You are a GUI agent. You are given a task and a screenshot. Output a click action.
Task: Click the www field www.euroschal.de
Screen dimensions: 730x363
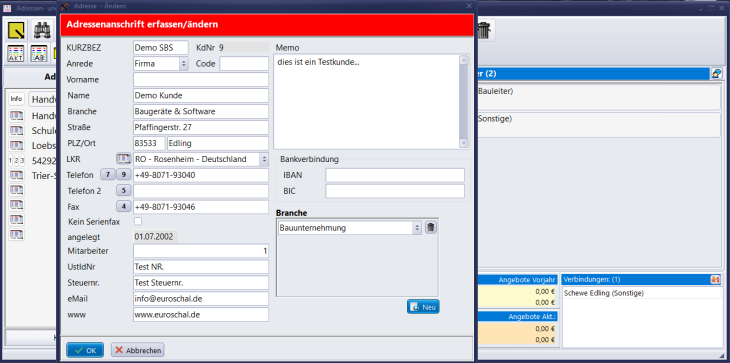pyautogui.click(x=201, y=315)
